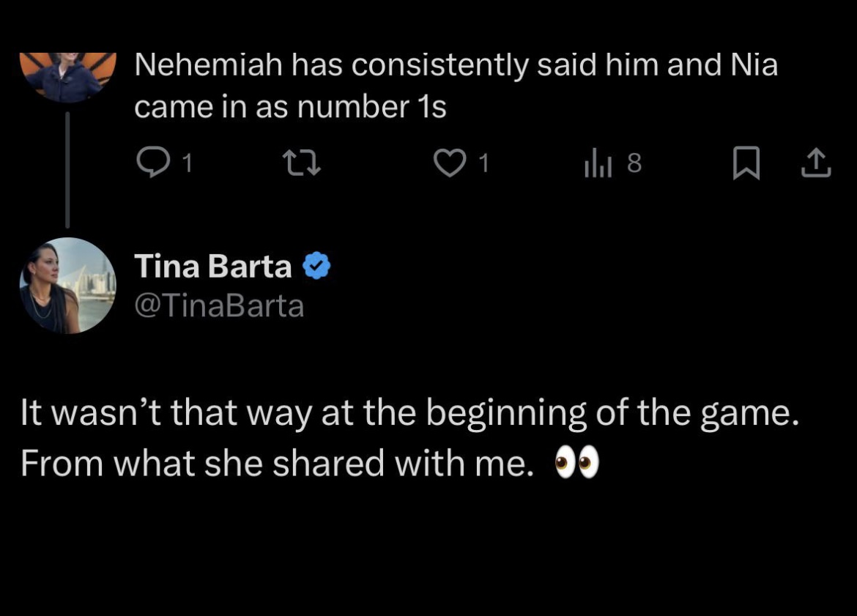
Task: Click the Tina Barta display name
Action: point(213,266)
